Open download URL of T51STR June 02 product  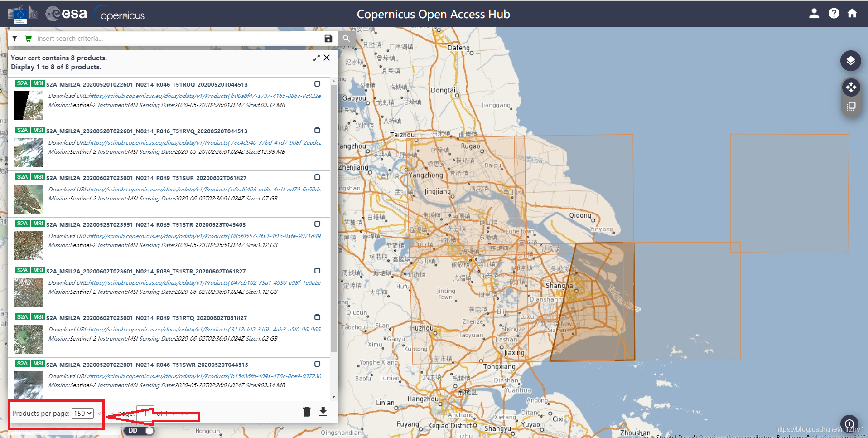click(x=205, y=283)
